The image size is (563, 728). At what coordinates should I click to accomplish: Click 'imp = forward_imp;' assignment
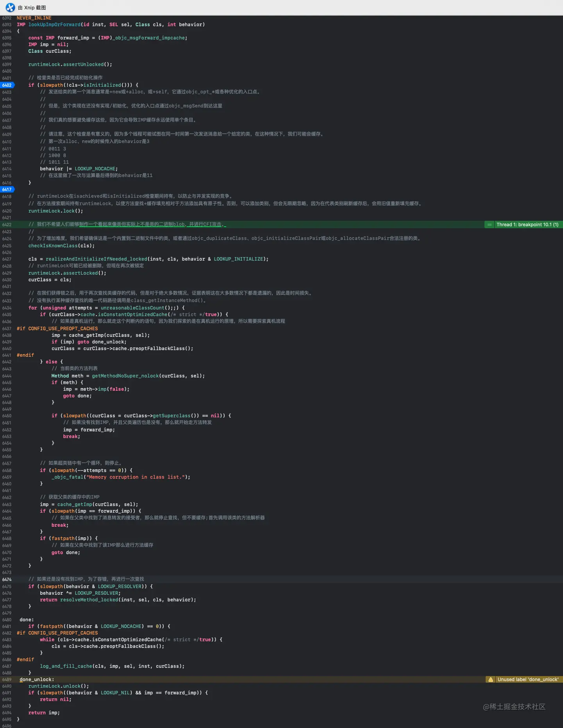click(x=89, y=430)
